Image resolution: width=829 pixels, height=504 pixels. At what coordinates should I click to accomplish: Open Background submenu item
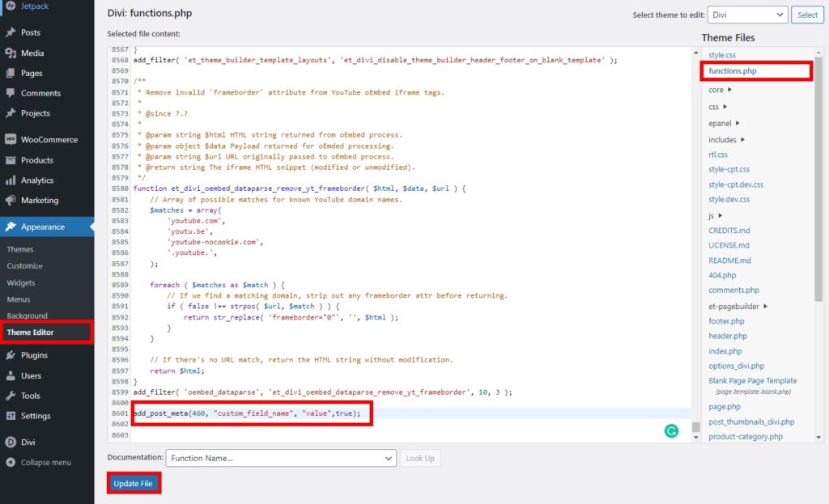27,316
